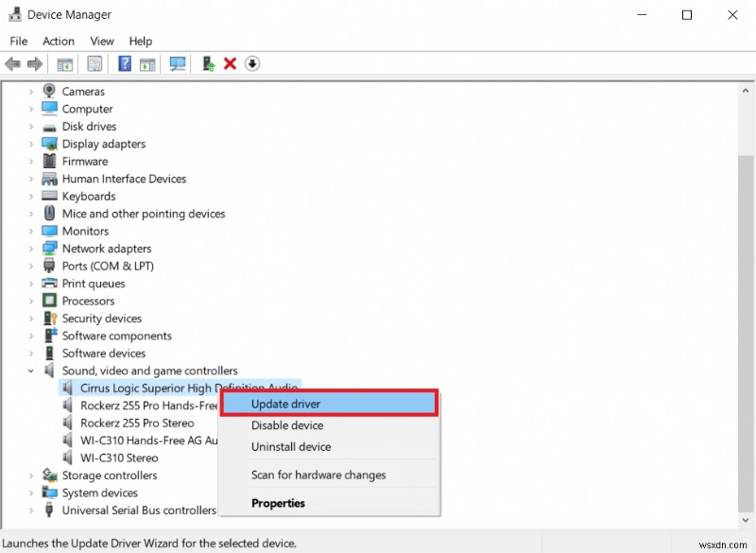This screenshot has width=756, height=553.
Task: Click the Back navigation arrow
Action: 12,63
